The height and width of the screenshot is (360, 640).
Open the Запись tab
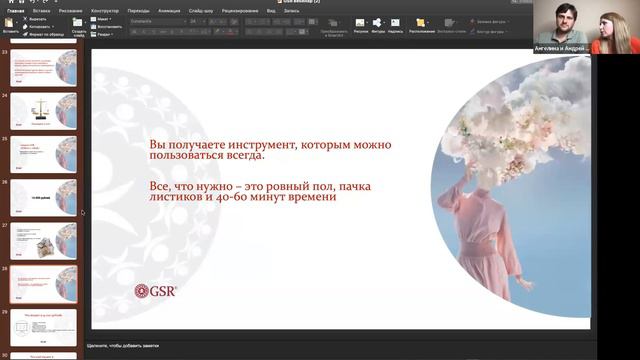(x=291, y=11)
